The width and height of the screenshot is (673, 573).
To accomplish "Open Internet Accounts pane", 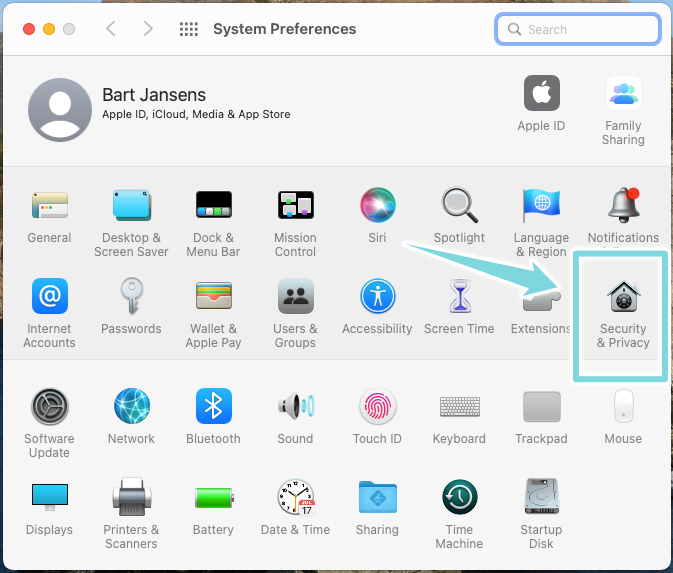I will tap(50, 296).
